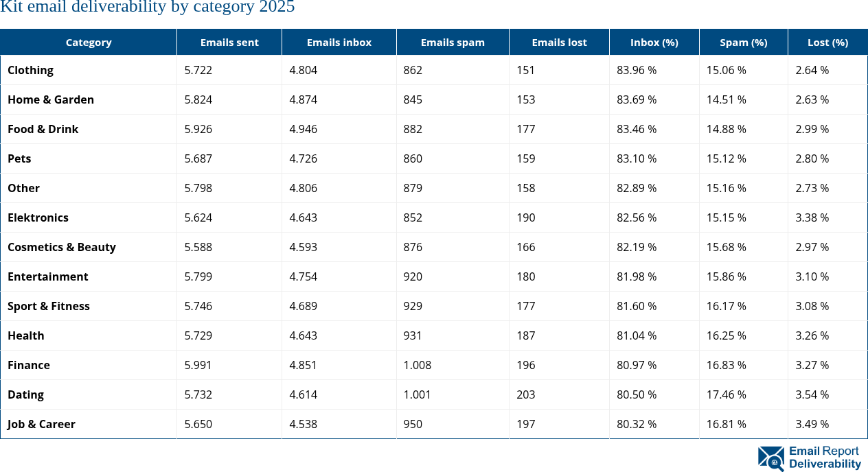Click Home & Garden spam percentage 14.51 %
The image size is (868, 472).
coord(727,99)
